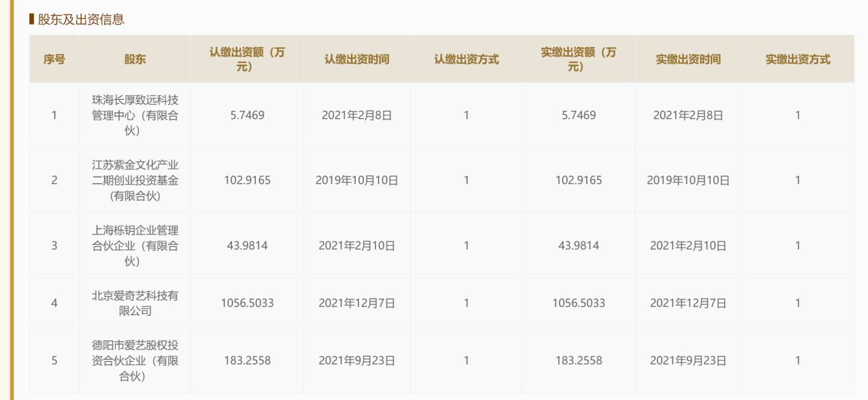Click paid-in date 2021年9月23日 for 德阳市爱艺
The height and width of the screenshot is (400, 868).
tap(688, 360)
